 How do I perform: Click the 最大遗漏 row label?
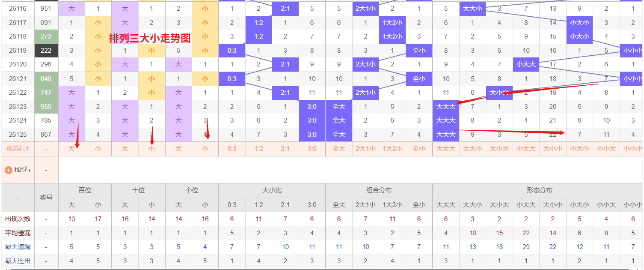[x=18, y=247]
